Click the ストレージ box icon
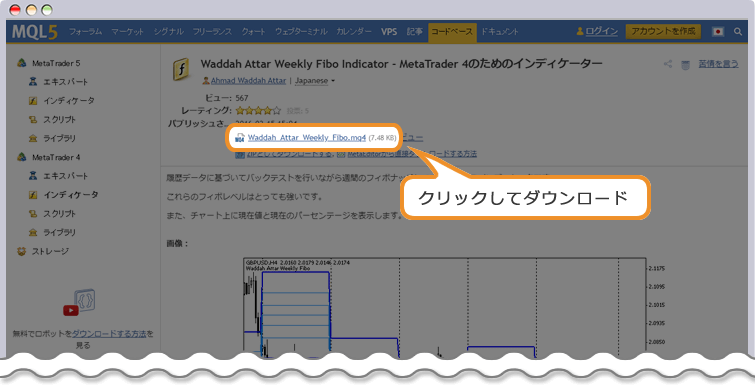The image size is (755, 385). [22, 251]
